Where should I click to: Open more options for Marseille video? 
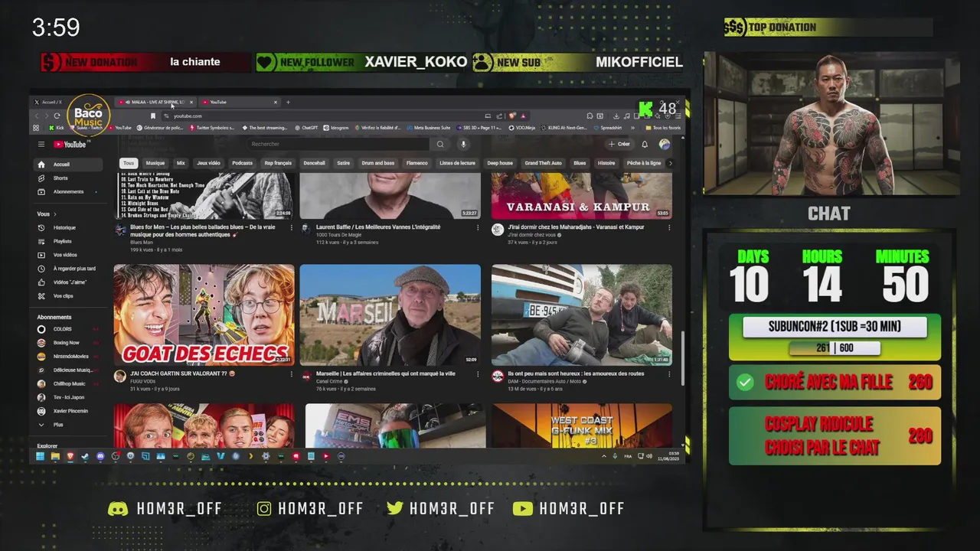click(x=478, y=374)
